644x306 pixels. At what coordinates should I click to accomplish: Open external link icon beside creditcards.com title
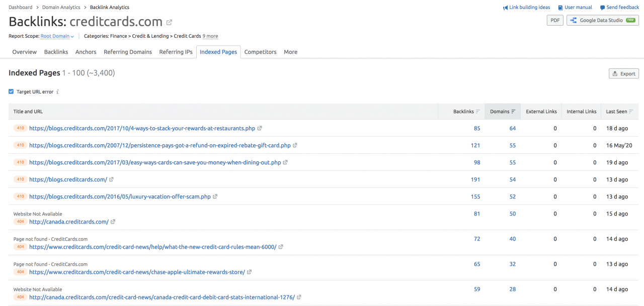(x=169, y=23)
